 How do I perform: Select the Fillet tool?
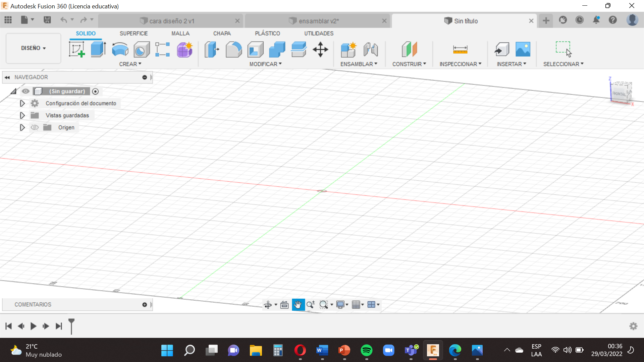tap(234, 50)
